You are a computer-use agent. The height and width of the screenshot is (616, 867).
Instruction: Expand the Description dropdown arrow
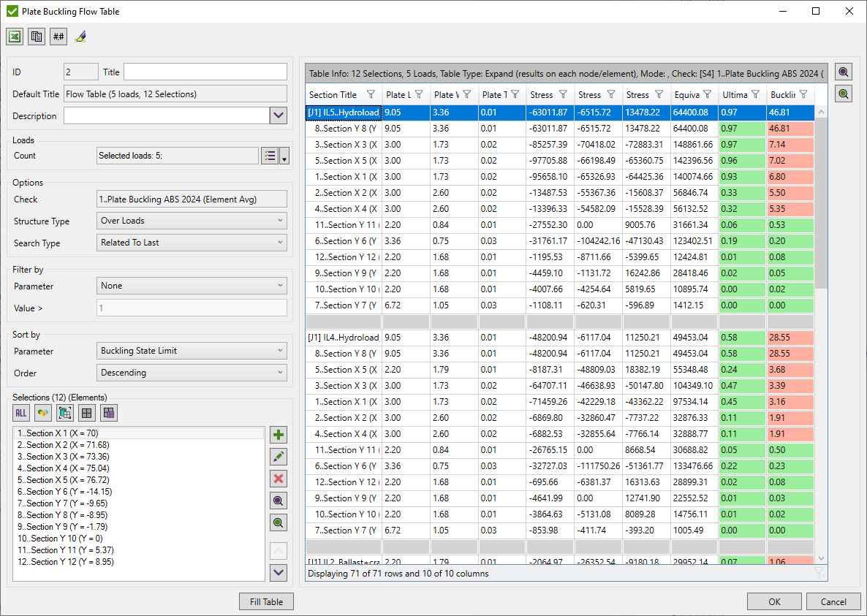278,115
